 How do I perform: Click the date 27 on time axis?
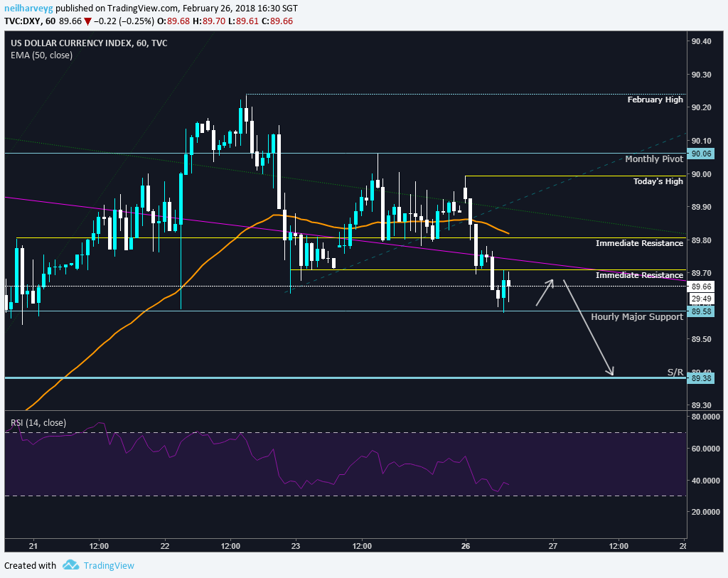pos(552,546)
